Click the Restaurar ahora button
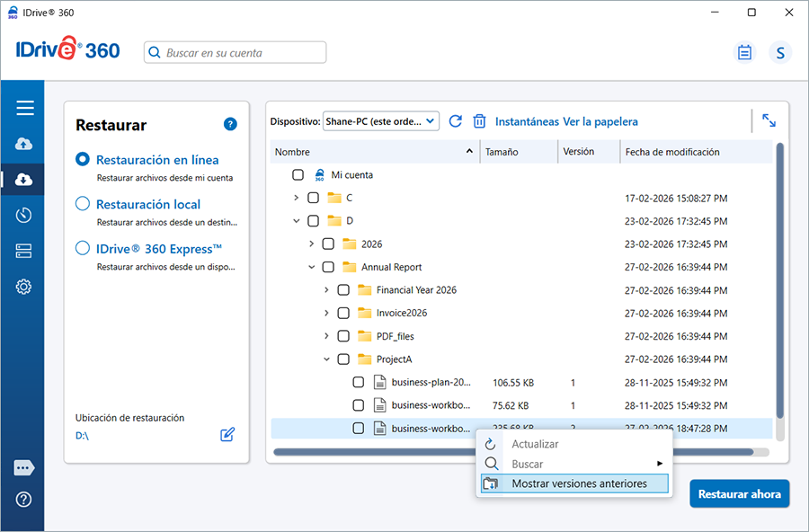 pos(739,493)
